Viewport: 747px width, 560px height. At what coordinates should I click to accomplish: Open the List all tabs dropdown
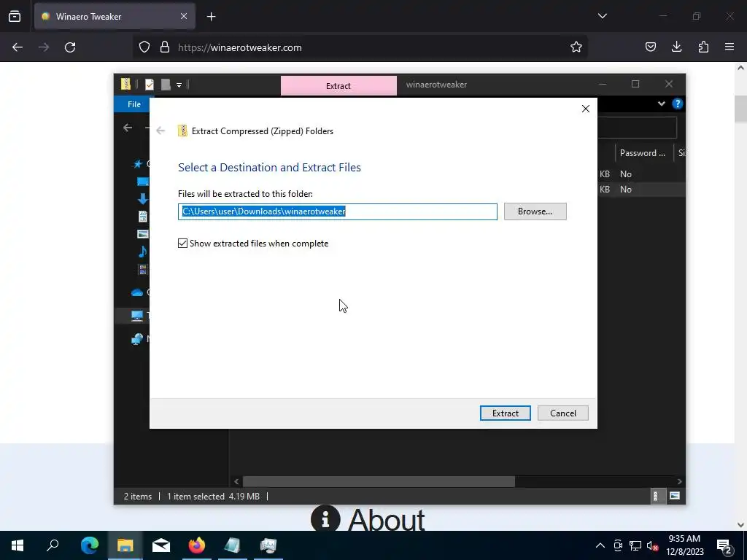coord(602,16)
